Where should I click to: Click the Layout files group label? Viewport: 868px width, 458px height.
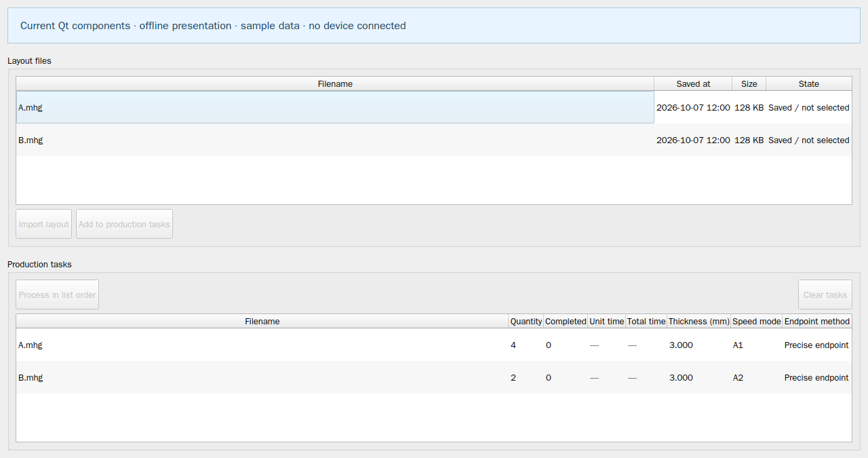pos(29,60)
